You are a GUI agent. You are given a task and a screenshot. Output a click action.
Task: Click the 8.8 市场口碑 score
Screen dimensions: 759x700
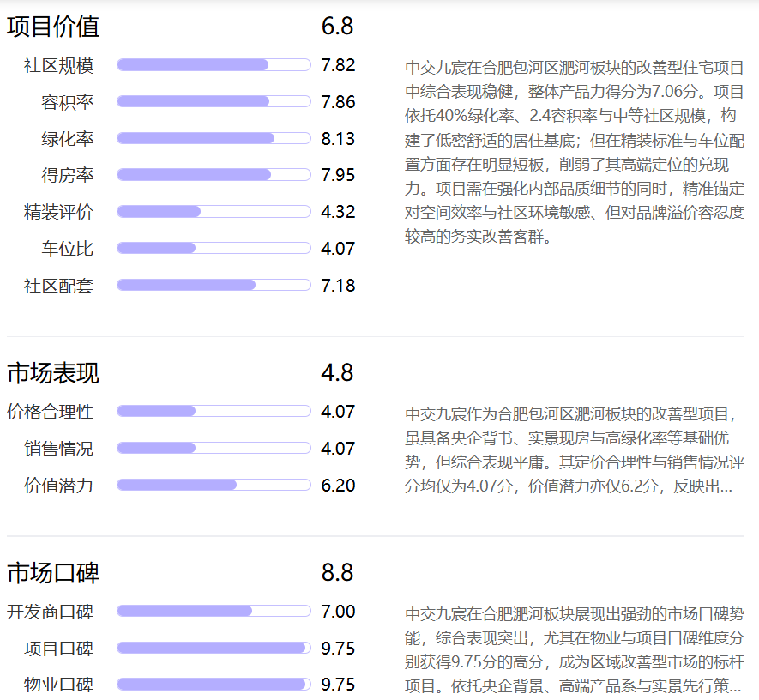337,573
